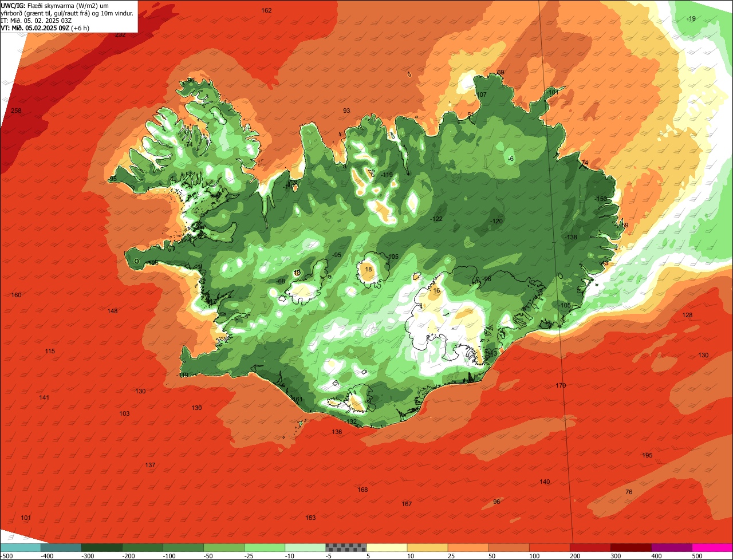Select the dark teal -400 legend swatch
This screenshot has height=560, width=733.
click(x=61, y=547)
